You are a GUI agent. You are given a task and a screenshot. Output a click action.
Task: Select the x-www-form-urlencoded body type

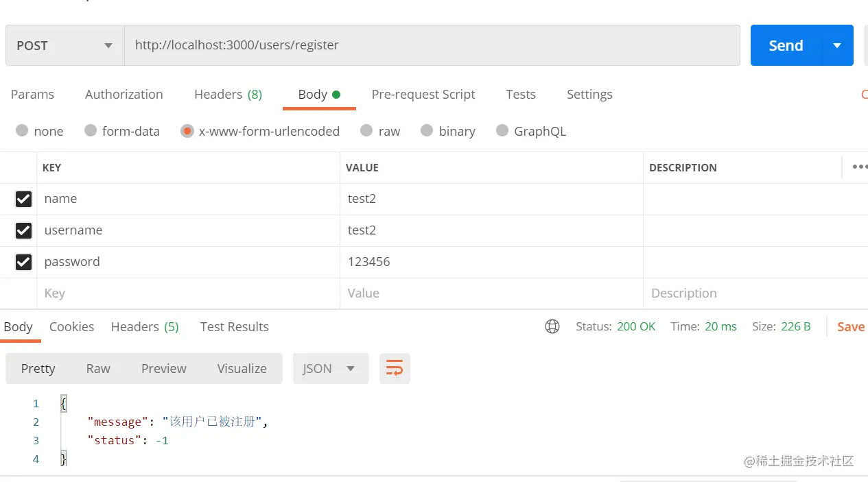(260, 131)
